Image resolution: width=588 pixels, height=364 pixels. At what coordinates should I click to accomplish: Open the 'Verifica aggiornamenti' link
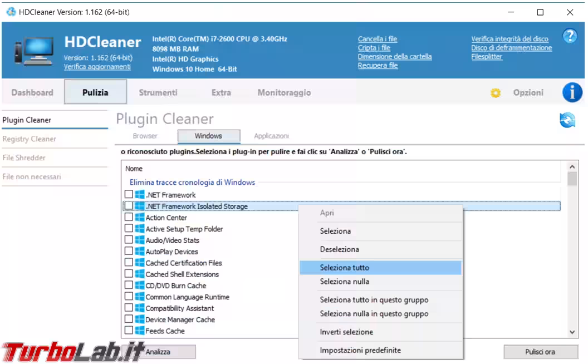(x=97, y=67)
